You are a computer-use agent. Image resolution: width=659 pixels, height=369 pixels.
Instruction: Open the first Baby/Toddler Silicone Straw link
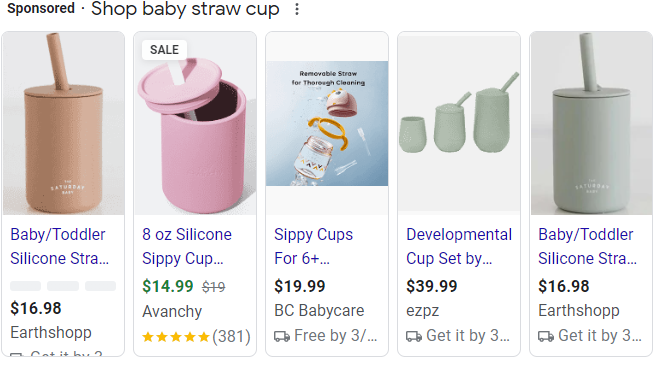point(59,246)
